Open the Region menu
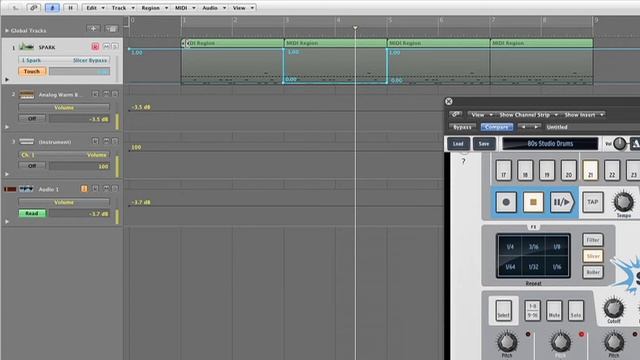This screenshot has height=360, width=640. pos(154,8)
